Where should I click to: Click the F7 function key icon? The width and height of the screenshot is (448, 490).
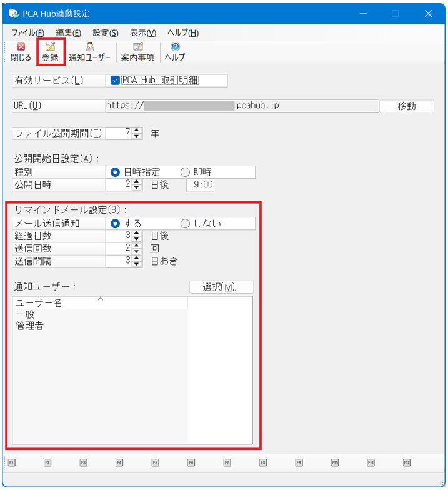pyautogui.click(x=227, y=462)
